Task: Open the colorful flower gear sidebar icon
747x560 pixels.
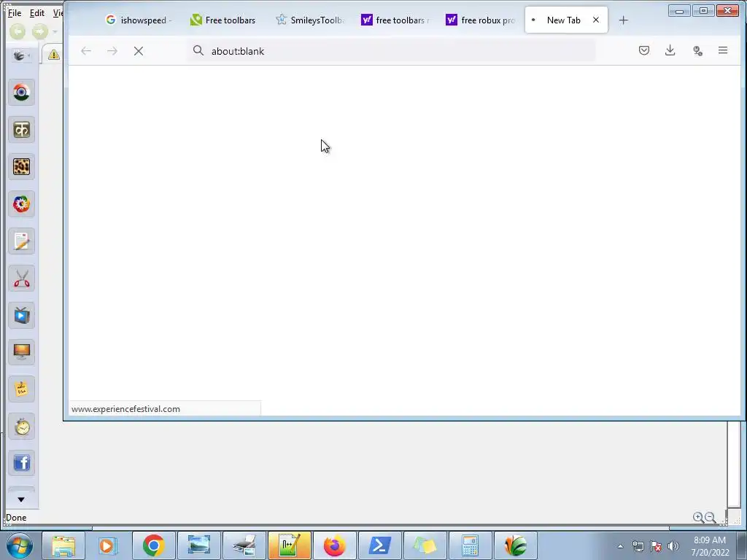Action: [21, 204]
